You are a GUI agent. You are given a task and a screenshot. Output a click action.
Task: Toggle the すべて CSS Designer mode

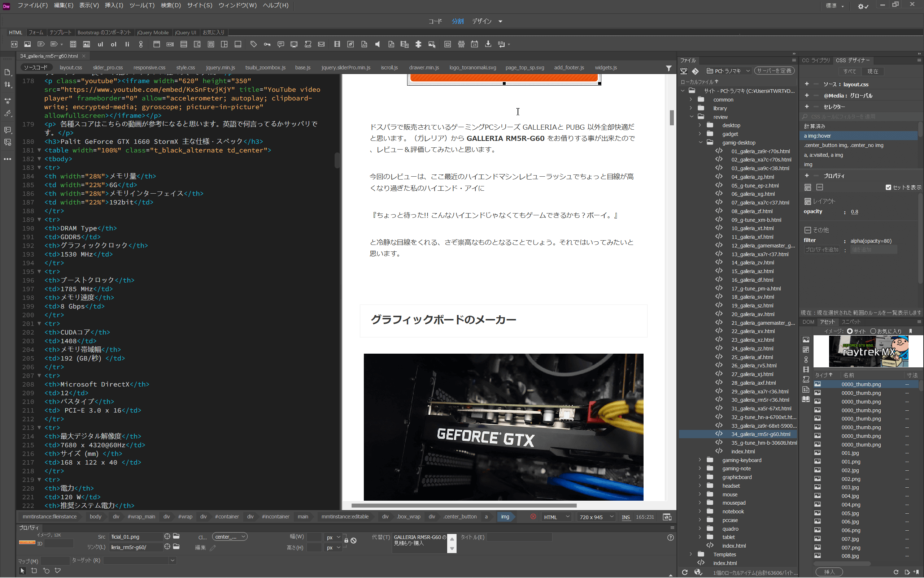[850, 72]
